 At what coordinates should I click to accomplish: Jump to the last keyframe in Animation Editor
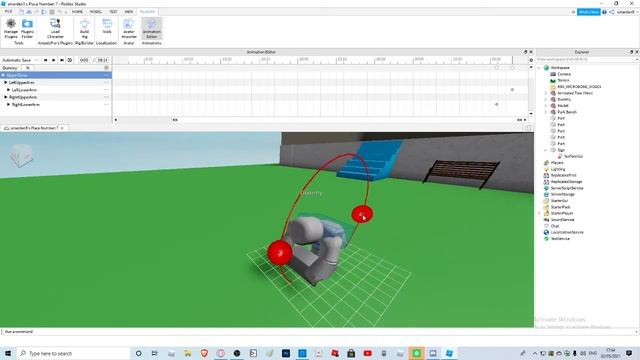62,60
